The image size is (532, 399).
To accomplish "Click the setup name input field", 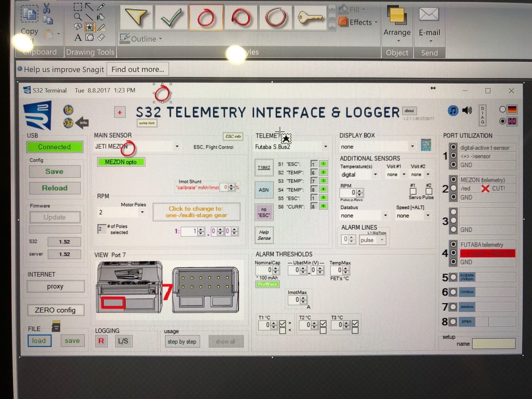I will tap(494, 343).
